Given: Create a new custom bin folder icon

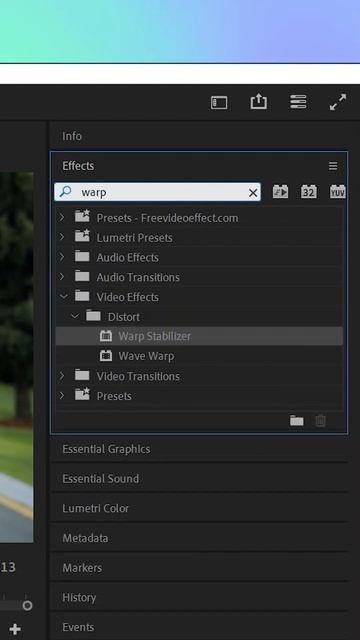Looking at the screenshot, I should pyautogui.click(x=297, y=420).
